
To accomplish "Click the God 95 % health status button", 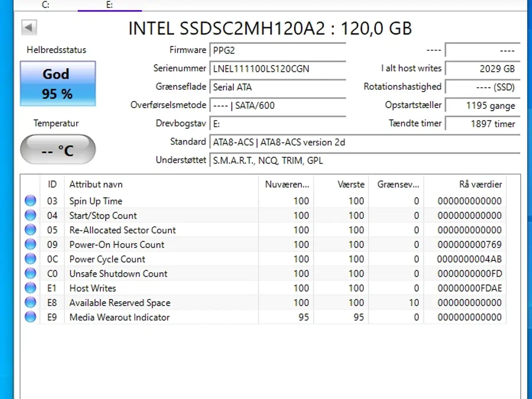I will coord(58,84).
